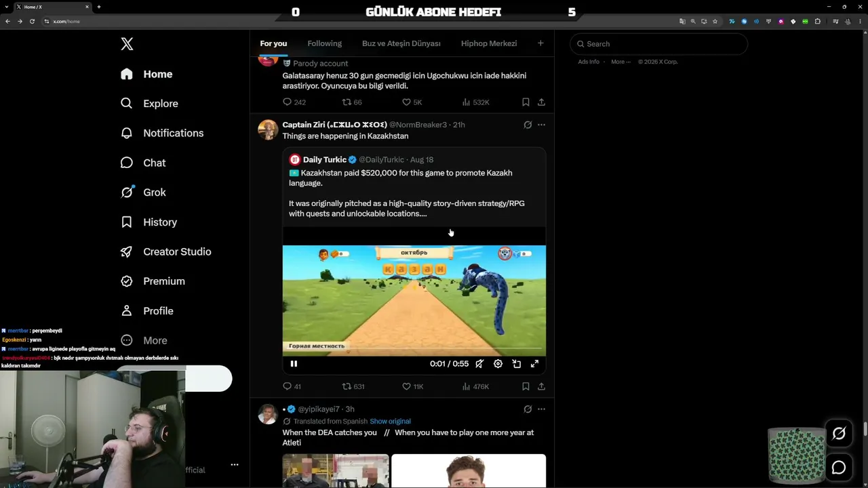Like Captain Ziri's post with 11K likes

tap(412, 386)
